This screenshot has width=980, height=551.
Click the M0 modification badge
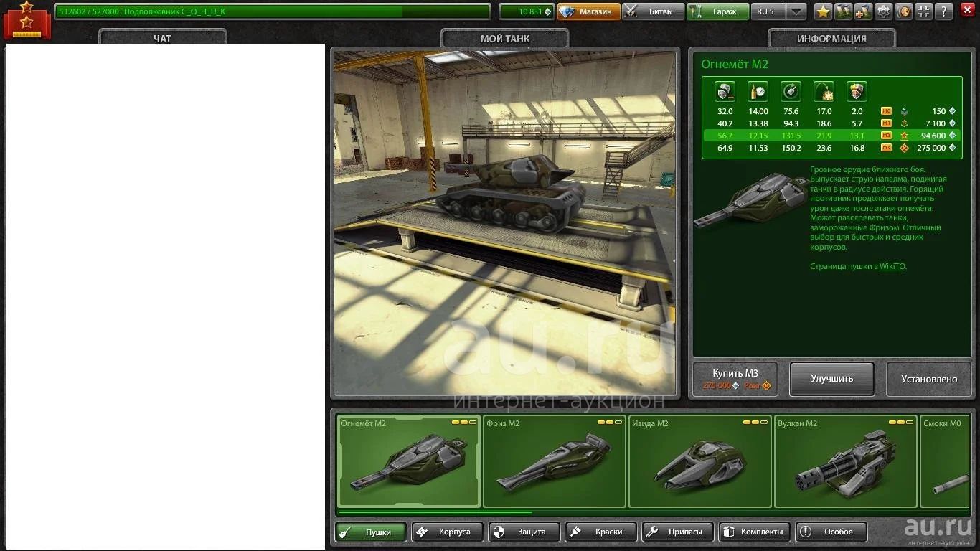887,111
